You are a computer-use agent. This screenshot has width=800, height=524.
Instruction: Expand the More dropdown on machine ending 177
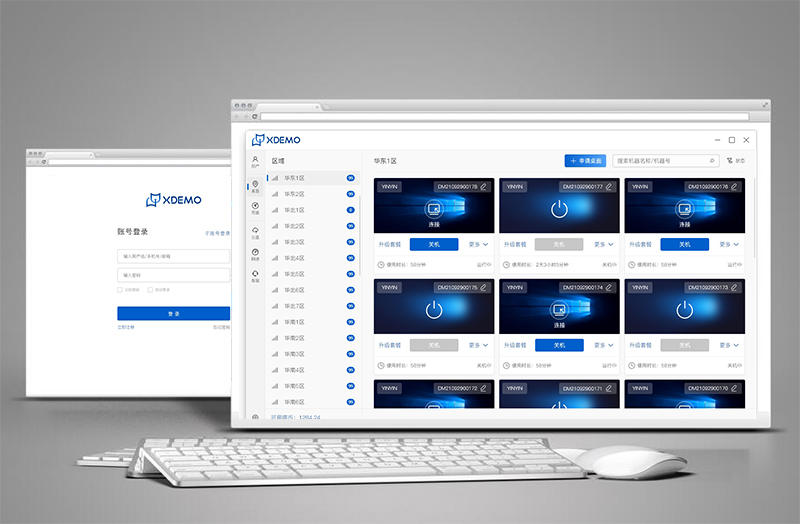pyautogui.click(x=604, y=244)
